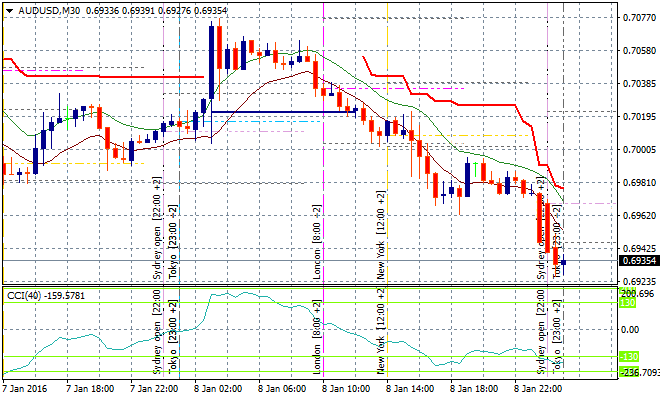Click the 8 Jan 02:00 time axis label
660x400 pixels.
tap(216, 388)
